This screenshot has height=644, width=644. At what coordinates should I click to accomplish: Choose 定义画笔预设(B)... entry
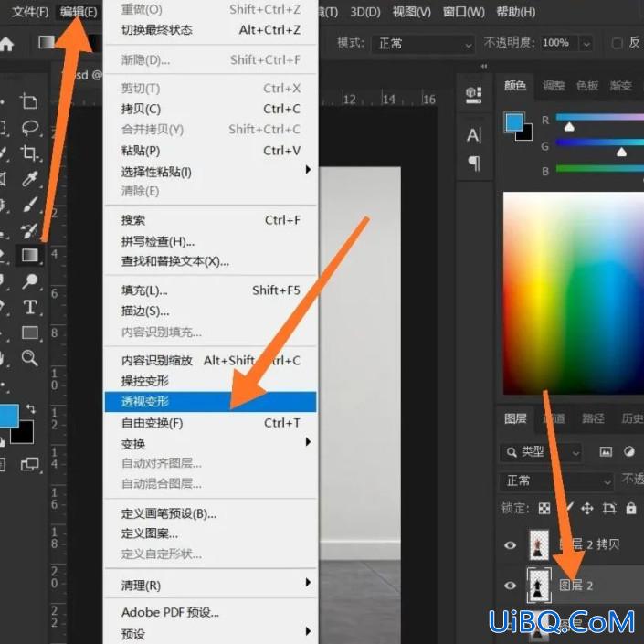pos(211,513)
